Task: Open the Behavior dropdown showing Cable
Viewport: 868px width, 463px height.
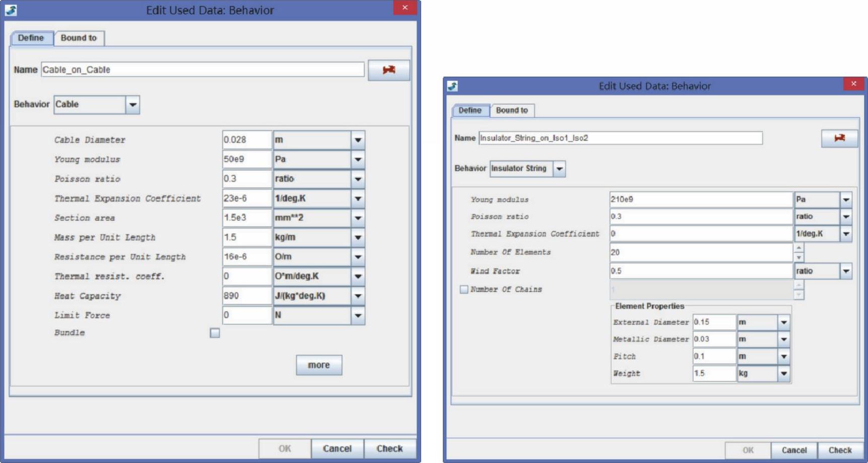Action: (x=132, y=105)
